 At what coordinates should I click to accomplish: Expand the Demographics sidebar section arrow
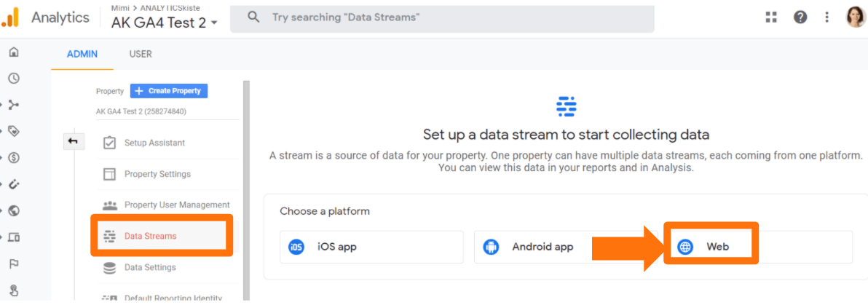(2, 211)
